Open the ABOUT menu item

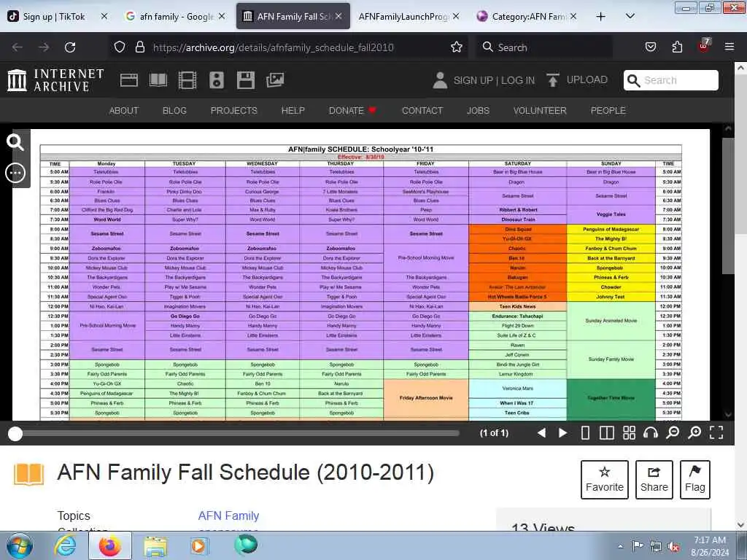coord(124,111)
